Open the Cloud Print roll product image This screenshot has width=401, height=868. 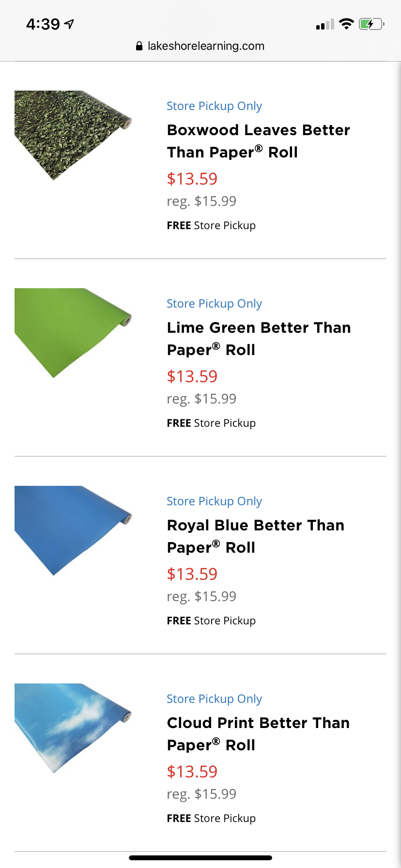point(73,728)
